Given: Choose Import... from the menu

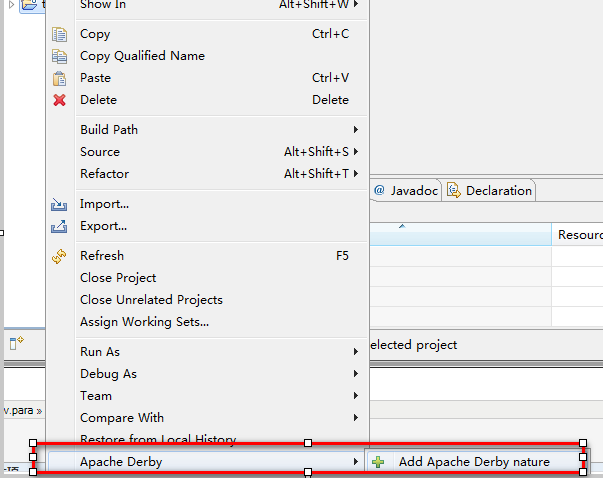Looking at the screenshot, I should [208, 204].
